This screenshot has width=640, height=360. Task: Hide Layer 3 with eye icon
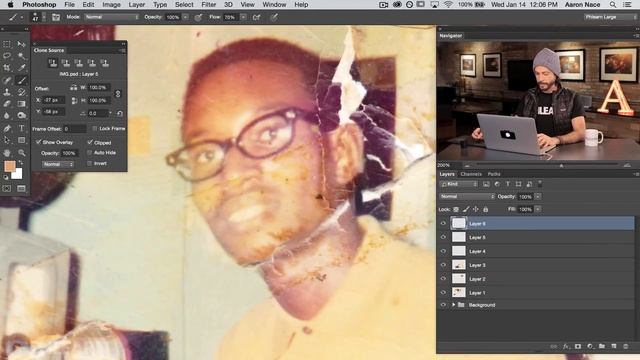coord(443,265)
